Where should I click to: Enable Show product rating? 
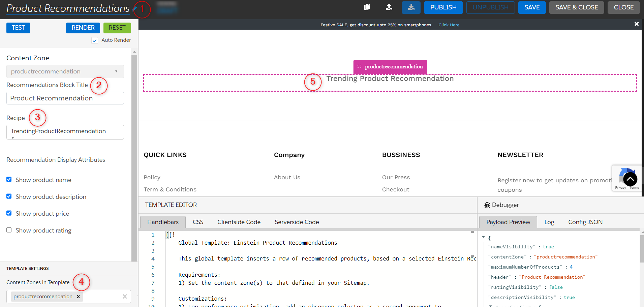click(x=9, y=230)
